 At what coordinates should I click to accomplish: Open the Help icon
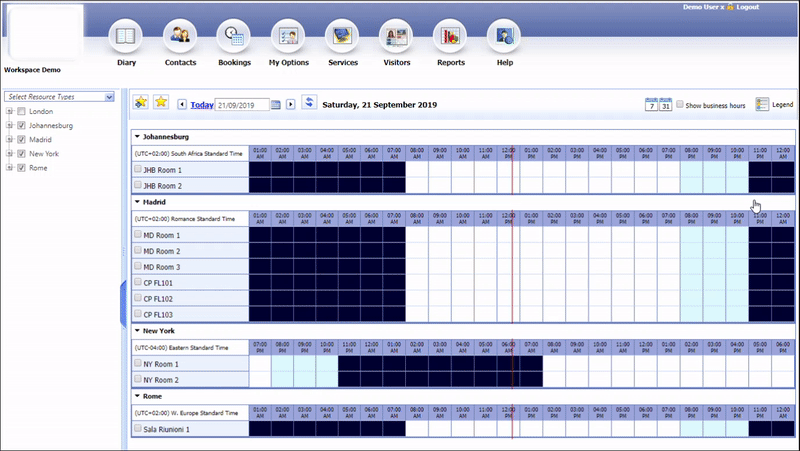point(504,36)
